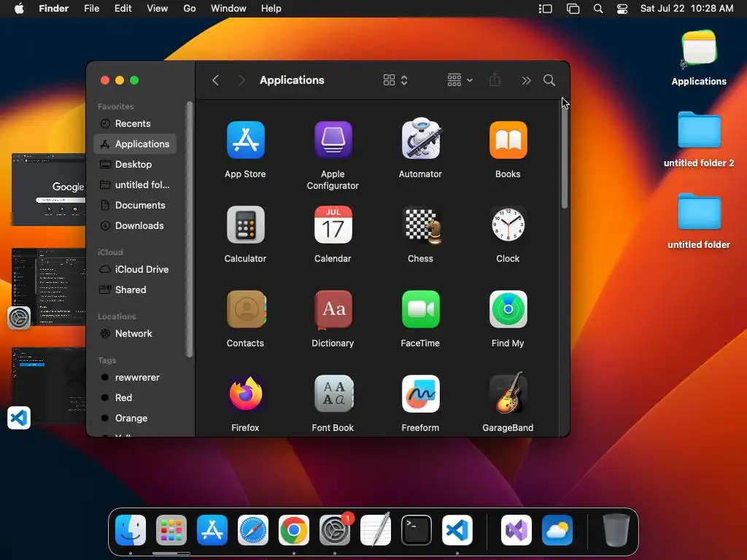Click the Finder content area scrollbar
Screen dimensions: 747x560
click(565, 155)
